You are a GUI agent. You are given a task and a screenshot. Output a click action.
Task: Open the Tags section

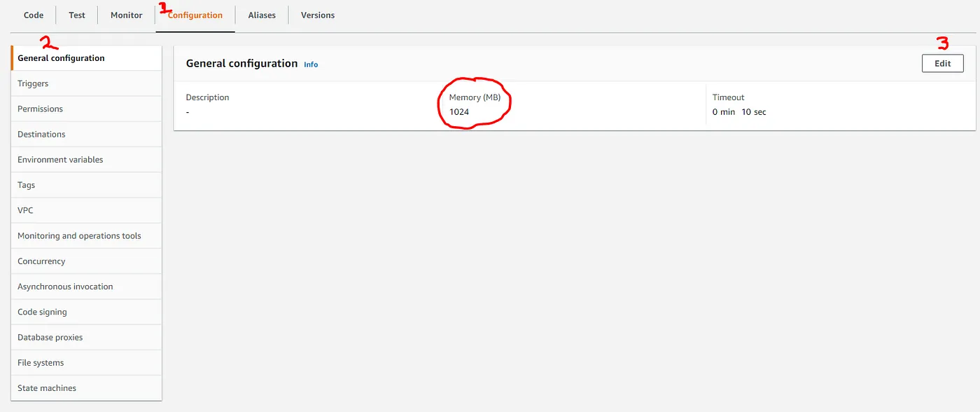coord(27,185)
